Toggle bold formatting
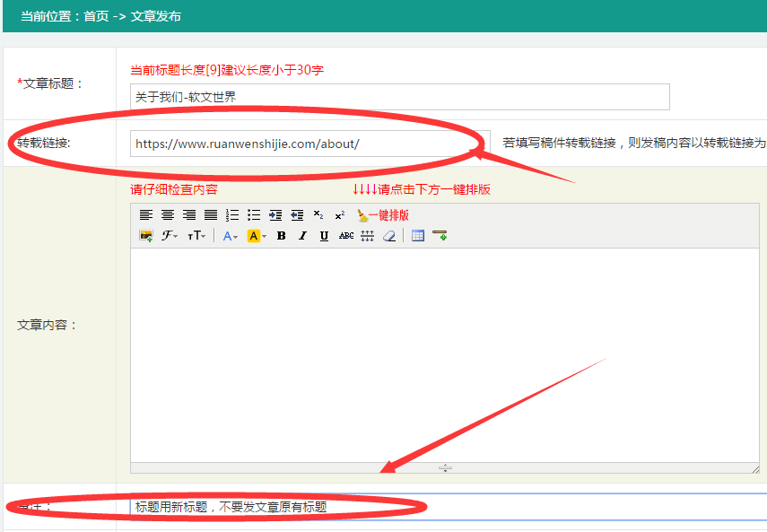767x532 pixels. (x=281, y=236)
